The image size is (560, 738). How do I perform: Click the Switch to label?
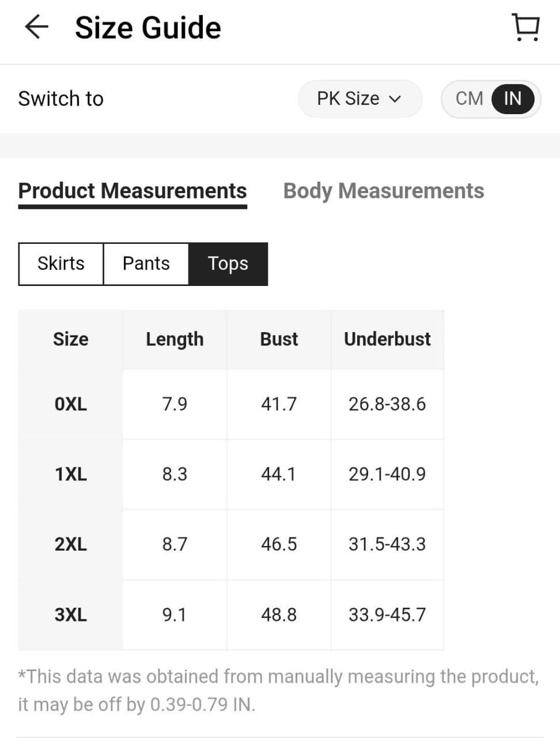pyautogui.click(x=61, y=99)
